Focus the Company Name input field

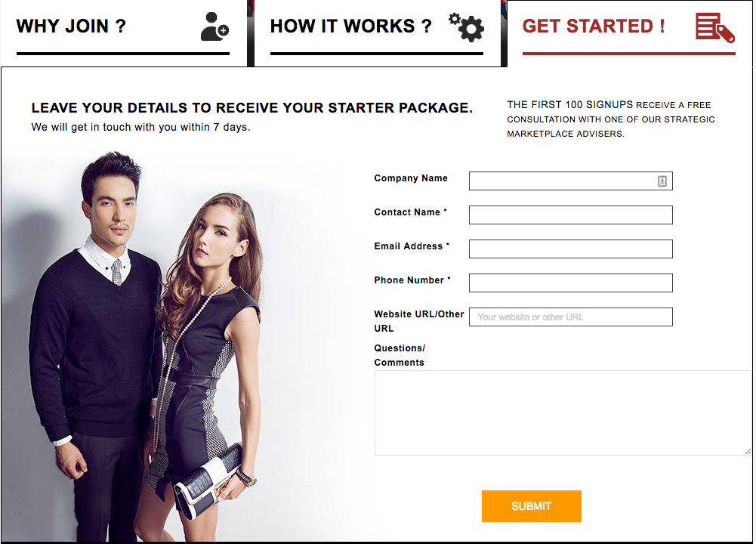point(570,181)
